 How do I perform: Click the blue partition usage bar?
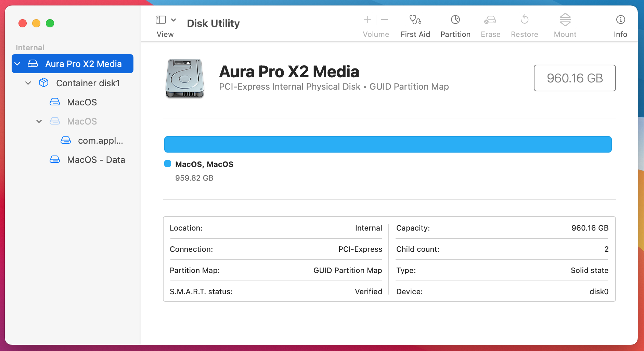(x=388, y=144)
